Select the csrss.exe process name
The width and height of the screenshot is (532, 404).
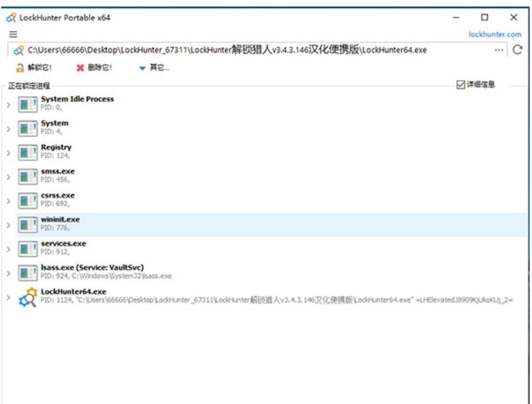58,196
